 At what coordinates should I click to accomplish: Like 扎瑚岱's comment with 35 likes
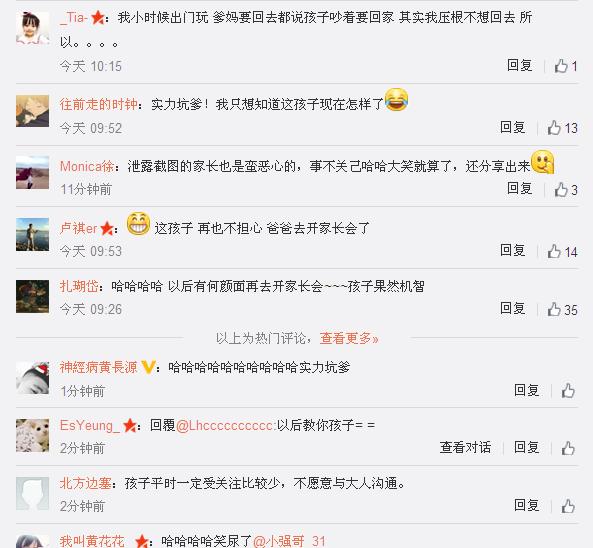[562, 310]
